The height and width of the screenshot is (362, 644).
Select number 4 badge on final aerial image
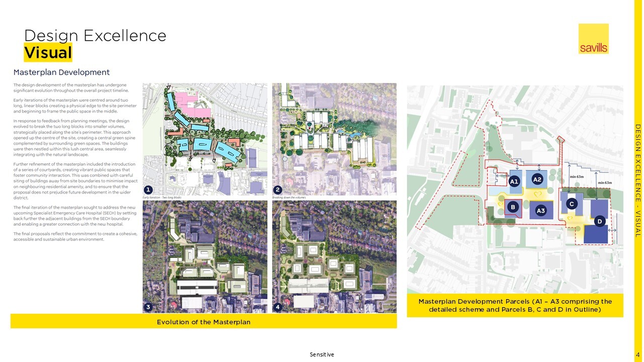coord(277,307)
